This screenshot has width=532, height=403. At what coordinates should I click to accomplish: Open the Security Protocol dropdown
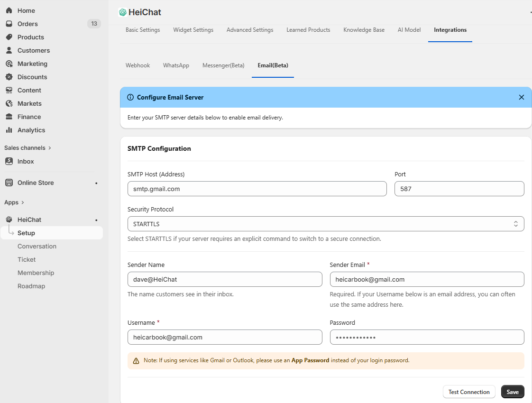point(326,224)
